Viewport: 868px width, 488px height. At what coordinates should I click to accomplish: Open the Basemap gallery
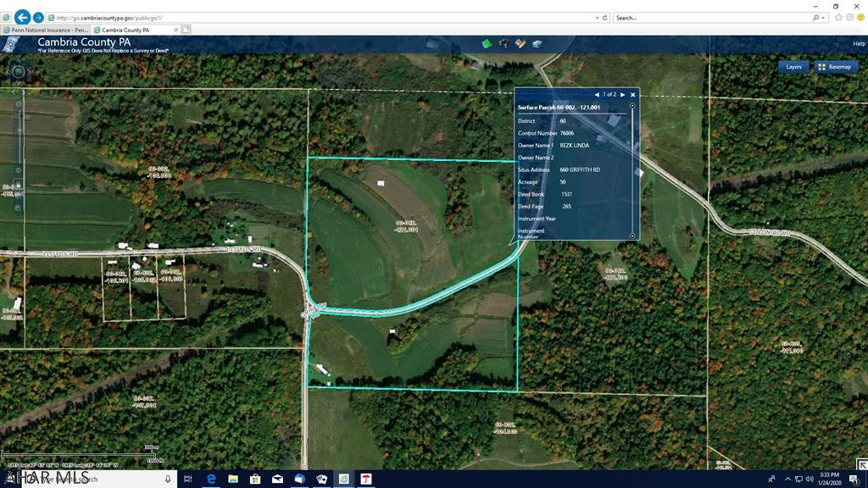(834, 67)
